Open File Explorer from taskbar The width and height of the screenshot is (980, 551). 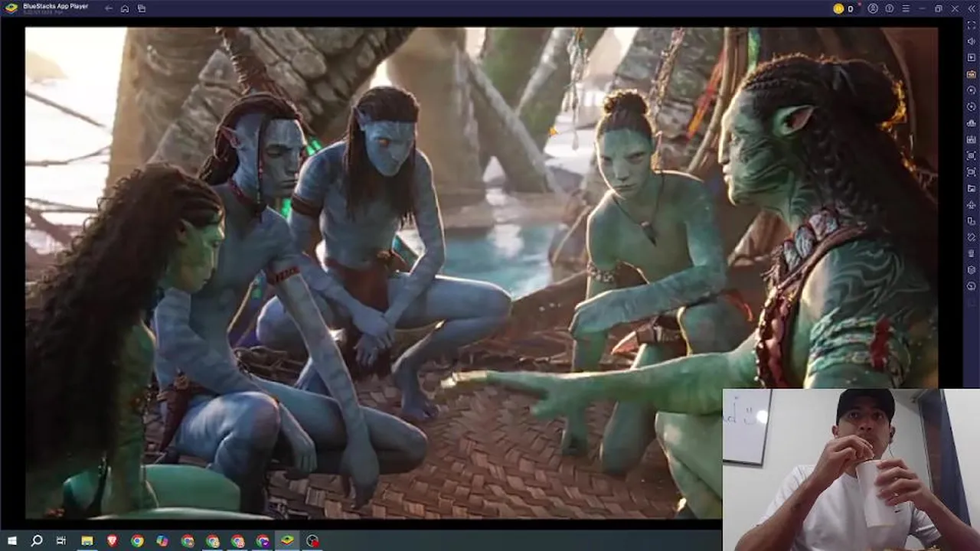pos(87,541)
